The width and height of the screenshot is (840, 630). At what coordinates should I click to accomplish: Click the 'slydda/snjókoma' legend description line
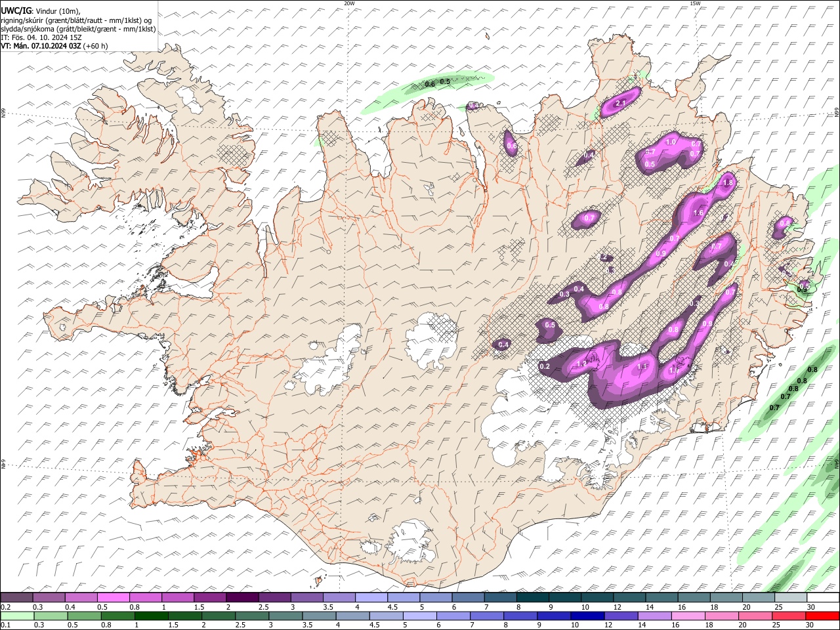[x=78, y=29]
